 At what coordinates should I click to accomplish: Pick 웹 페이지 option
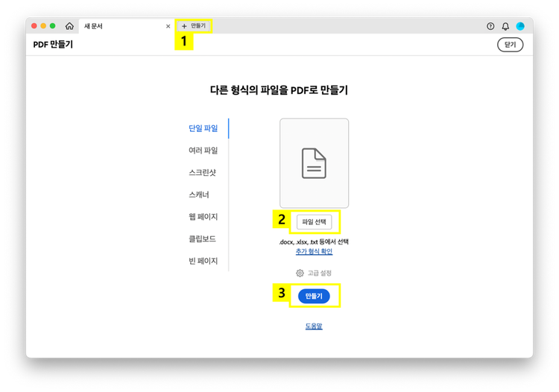click(x=203, y=217)
